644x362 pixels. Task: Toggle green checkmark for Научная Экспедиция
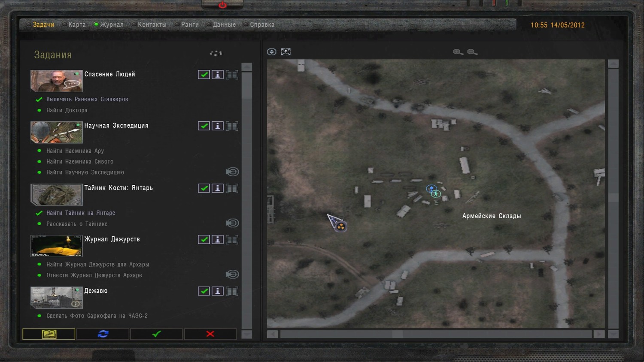(x=204, y=126)
